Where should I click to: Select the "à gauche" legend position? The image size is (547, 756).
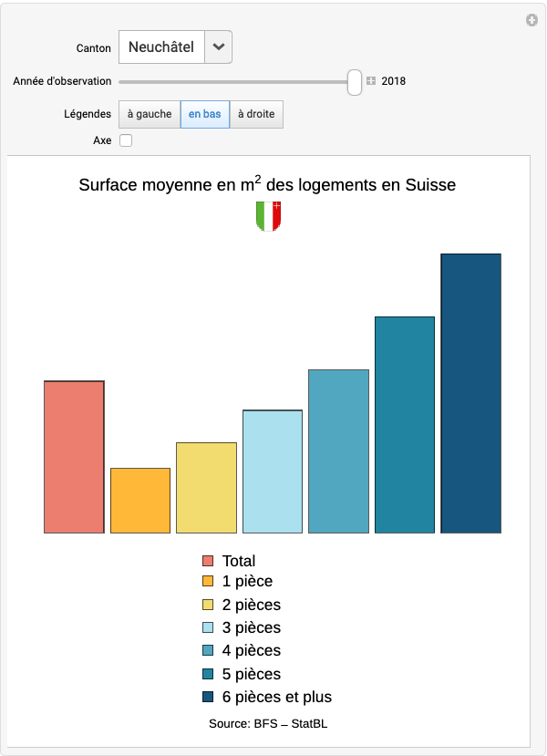(150, 114)
